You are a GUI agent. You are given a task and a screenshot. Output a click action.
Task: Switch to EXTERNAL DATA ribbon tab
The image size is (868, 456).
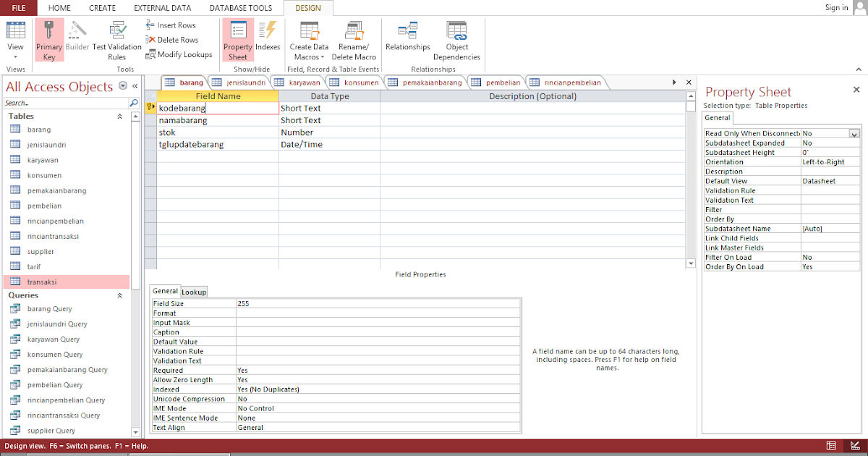[x=163, y=8]
